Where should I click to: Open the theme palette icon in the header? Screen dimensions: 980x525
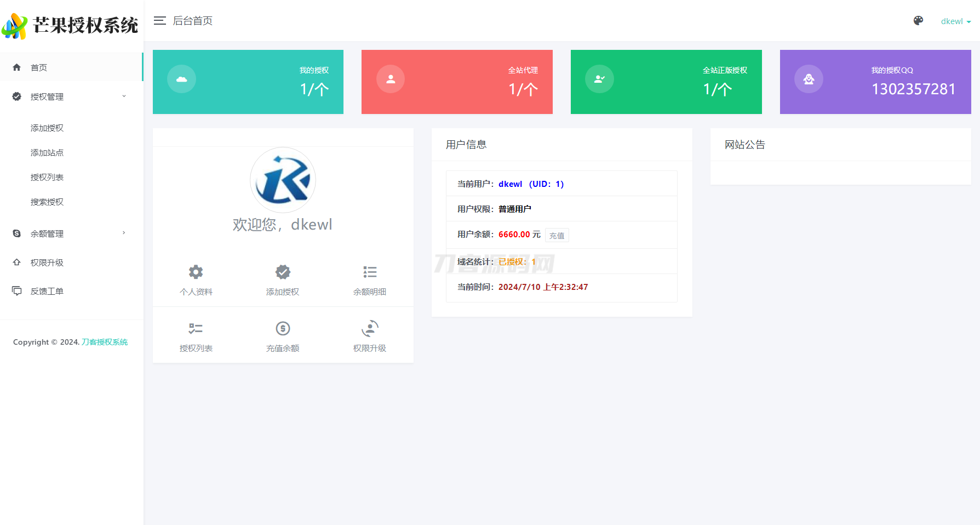918,20
